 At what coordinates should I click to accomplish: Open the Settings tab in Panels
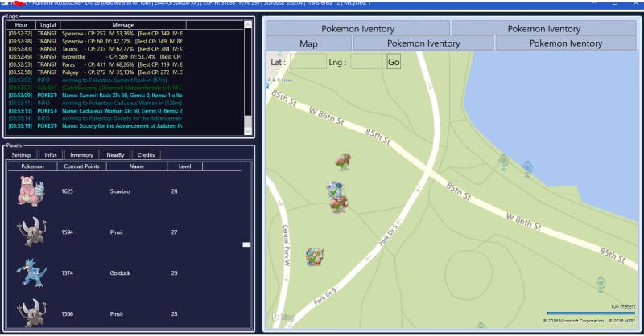tap(21, 154)
